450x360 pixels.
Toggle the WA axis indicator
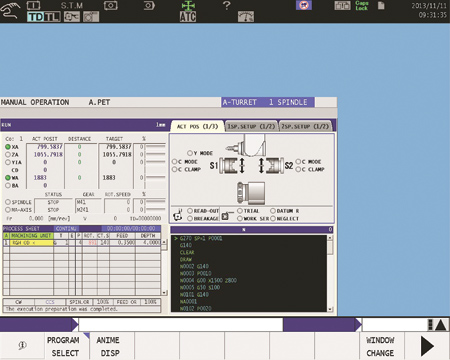pyautogui.click(x=8, y=178)
